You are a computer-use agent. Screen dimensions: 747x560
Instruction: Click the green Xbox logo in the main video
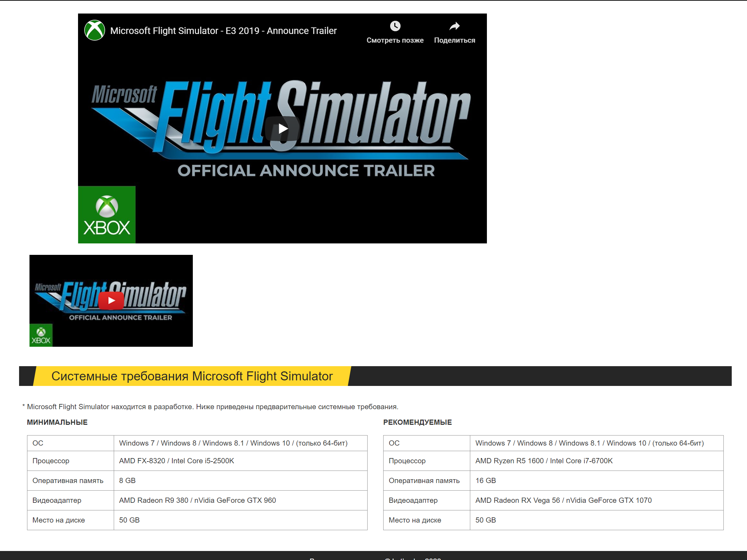click(x=107, y=215)
